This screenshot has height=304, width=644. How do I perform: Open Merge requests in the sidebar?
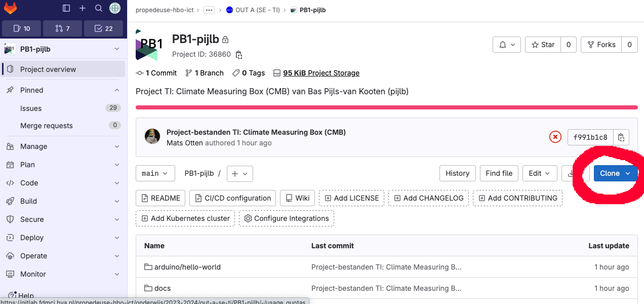point(63,126)
